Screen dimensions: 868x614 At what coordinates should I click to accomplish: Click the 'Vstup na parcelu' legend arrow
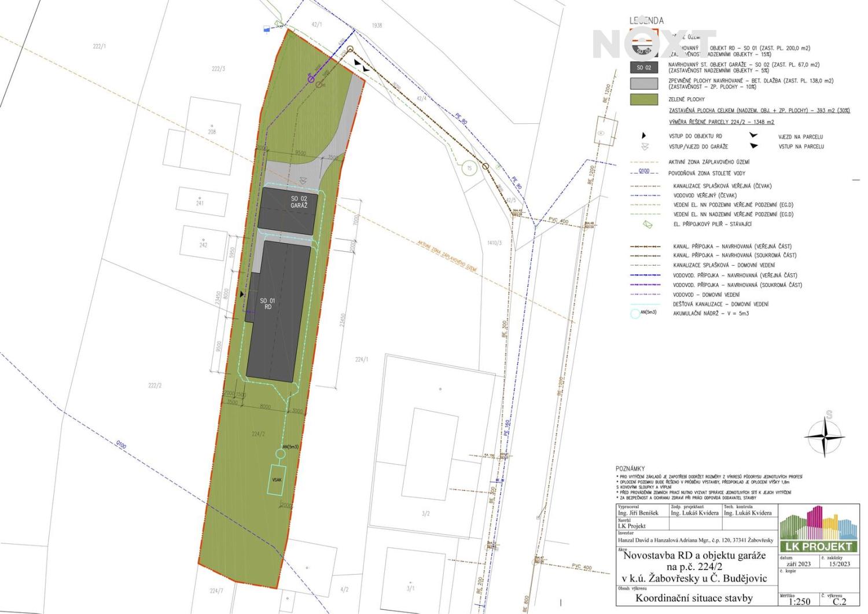tap(753, 146)
